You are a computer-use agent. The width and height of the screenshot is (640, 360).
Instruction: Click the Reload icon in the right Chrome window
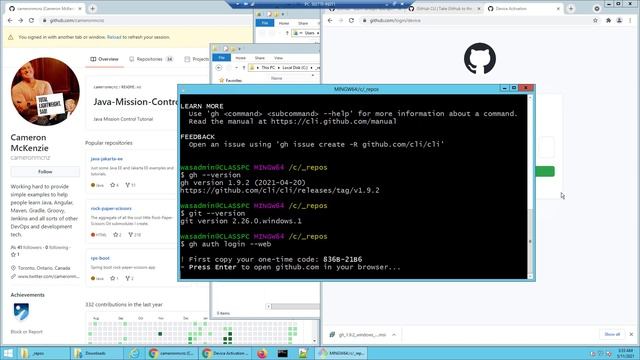tap(351, 20)
